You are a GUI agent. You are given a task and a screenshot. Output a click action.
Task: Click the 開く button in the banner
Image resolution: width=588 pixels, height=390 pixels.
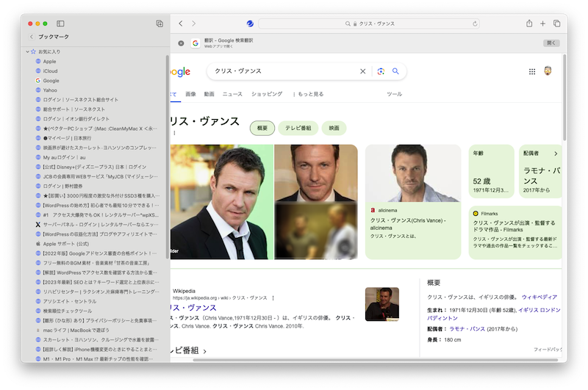click(x=551, y=43)
